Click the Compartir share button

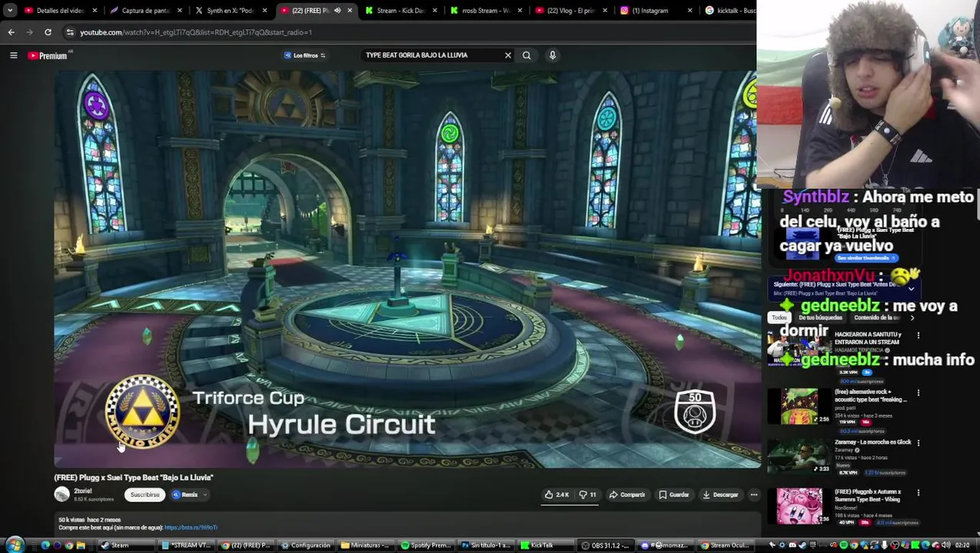[627, 495]
